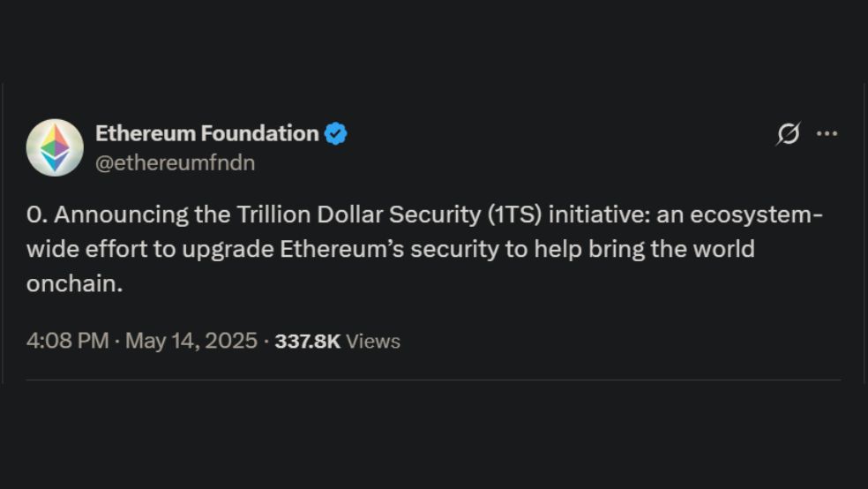Screen dimensions: 868x489
Task: Click the "(1TS)" abbreviation in post
Action: click(x=515, y=214)
